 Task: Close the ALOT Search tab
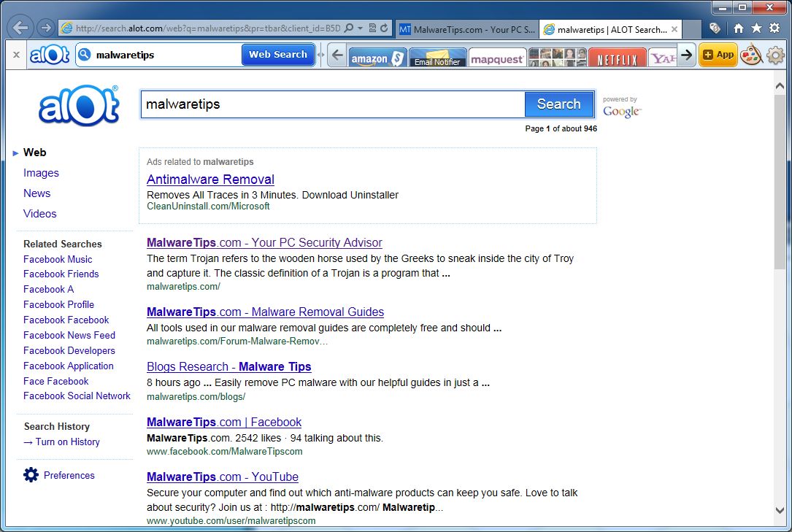tap(674, 29)
